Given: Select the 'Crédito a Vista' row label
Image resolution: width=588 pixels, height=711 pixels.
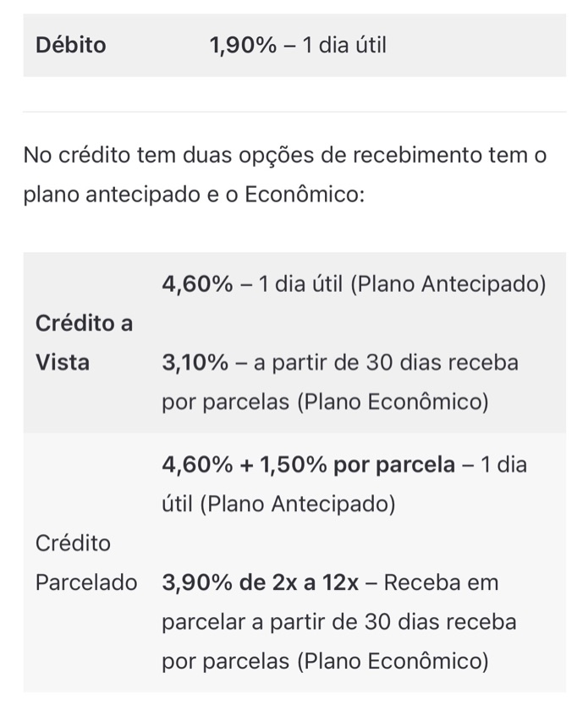Looking at the screenshot, I should tap(84, 343).
